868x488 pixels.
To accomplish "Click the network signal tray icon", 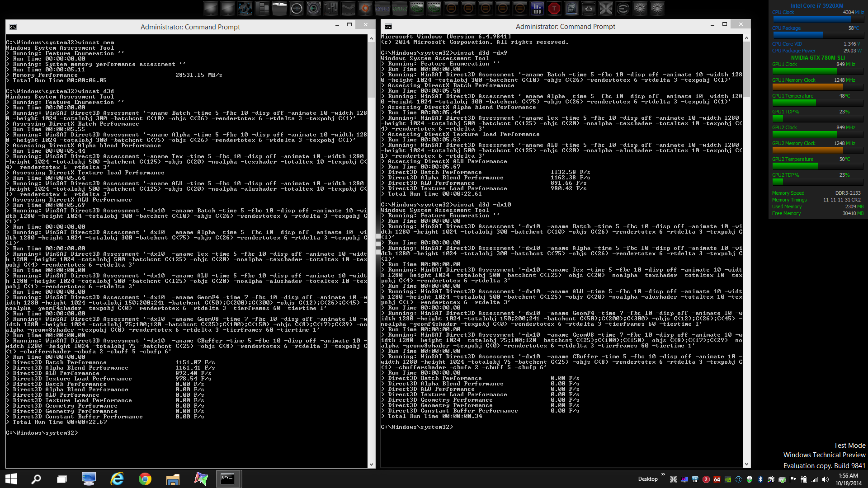I will coord(814,479).
